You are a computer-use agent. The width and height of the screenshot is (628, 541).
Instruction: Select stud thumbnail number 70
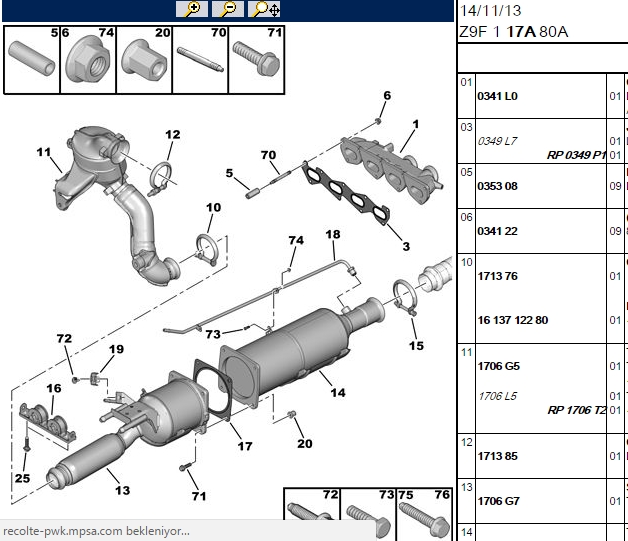[200, 60]
